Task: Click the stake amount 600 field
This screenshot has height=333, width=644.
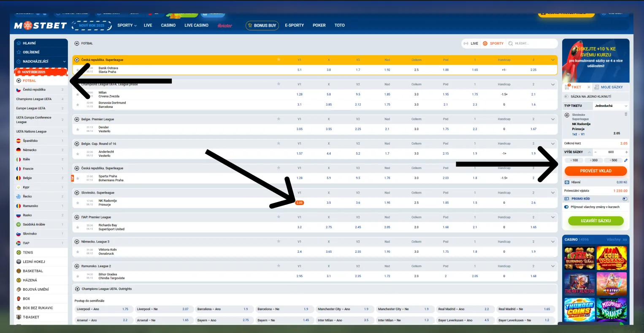Action: pos(611,152)
